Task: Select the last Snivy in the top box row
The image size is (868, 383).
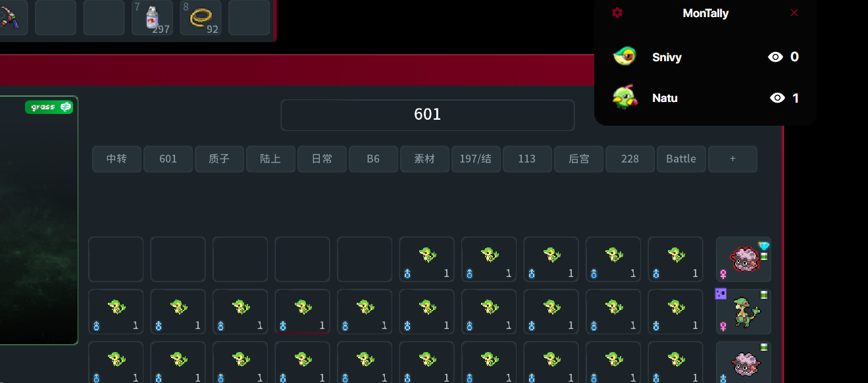Action: pos(675,259)
